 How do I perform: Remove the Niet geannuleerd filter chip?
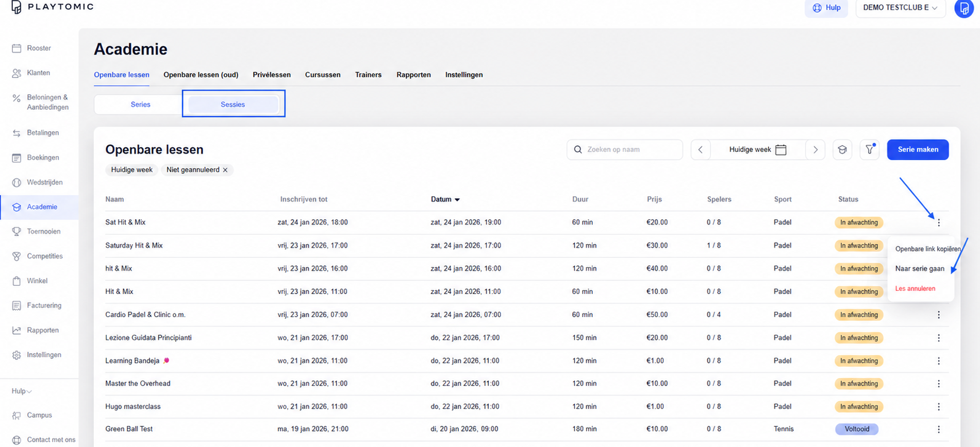coord(225,170)
